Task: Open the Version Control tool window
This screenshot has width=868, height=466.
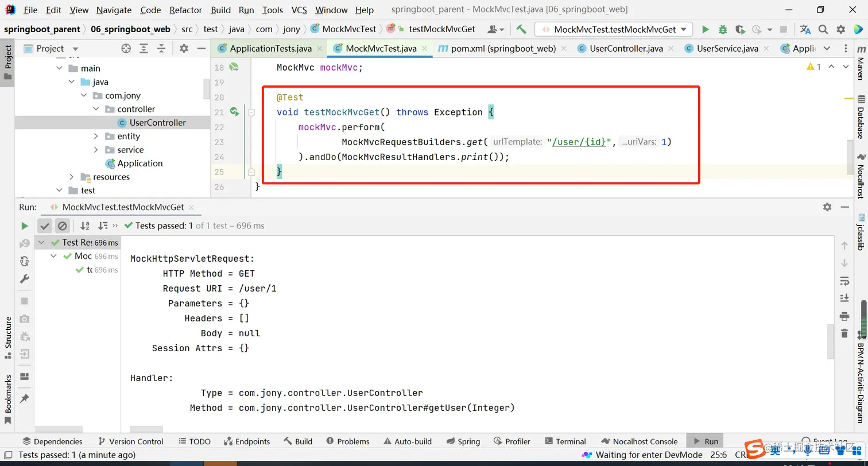Action: [131, 441]
